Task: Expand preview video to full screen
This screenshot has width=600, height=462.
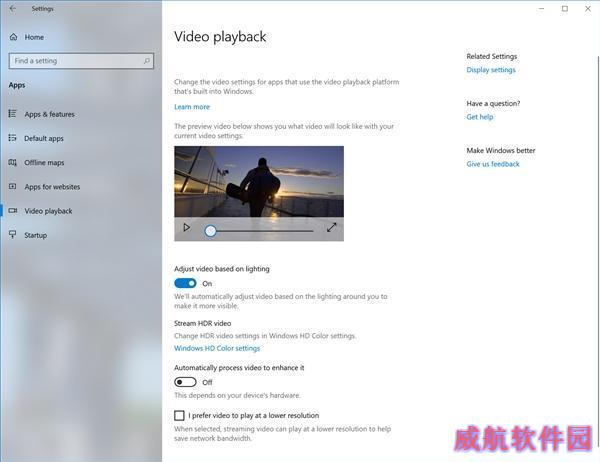Action: (x=331, y=227)
